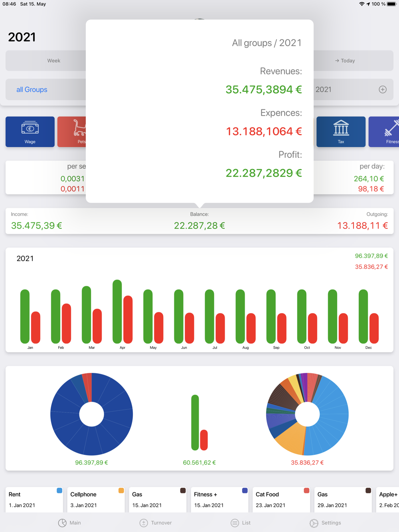Image resolution: width=399 pixels, height=532 pixels.
Task: Click the 2021 page heading
Action: pos(22,37)
